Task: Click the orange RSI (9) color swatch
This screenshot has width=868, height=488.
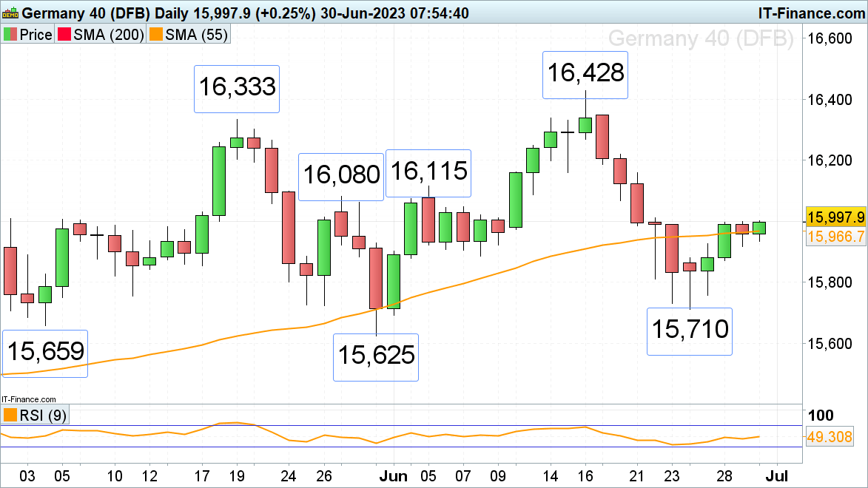Action: [10, 415]
